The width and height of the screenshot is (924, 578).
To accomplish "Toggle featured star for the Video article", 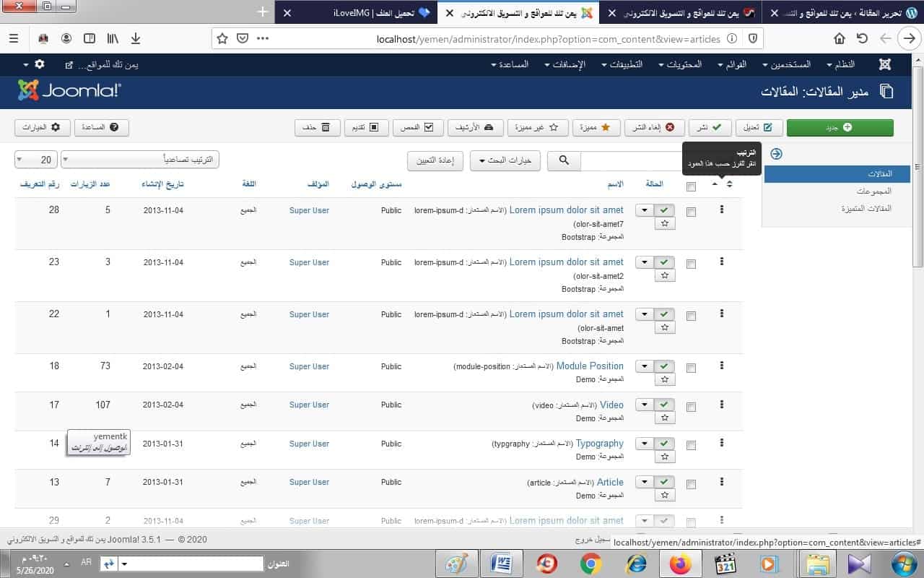I will [664, 418].
